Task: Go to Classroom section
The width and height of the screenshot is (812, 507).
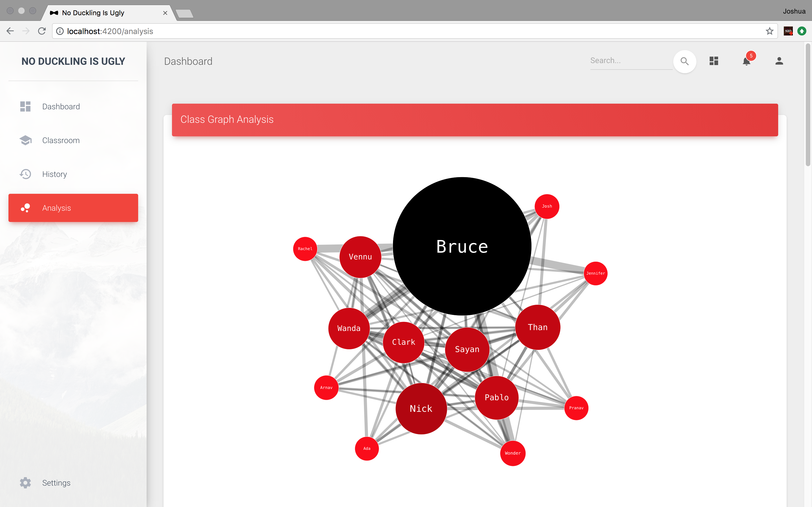Action: (61, 141)
